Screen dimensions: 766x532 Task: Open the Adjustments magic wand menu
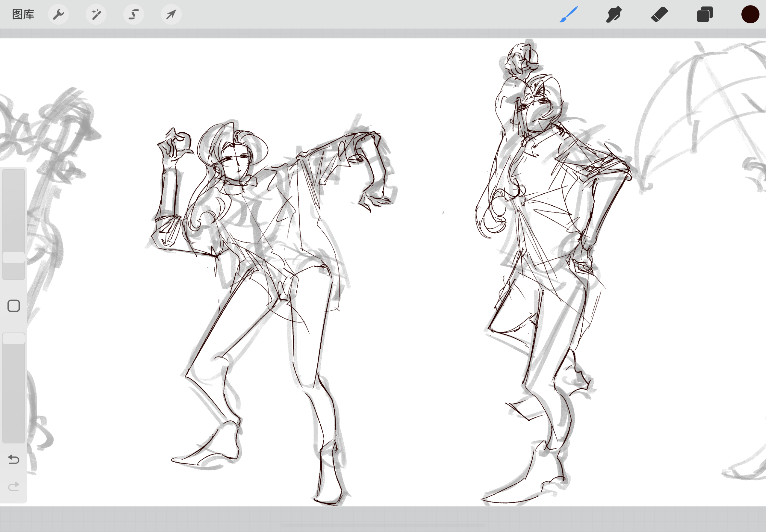click(x=96, y=14)
